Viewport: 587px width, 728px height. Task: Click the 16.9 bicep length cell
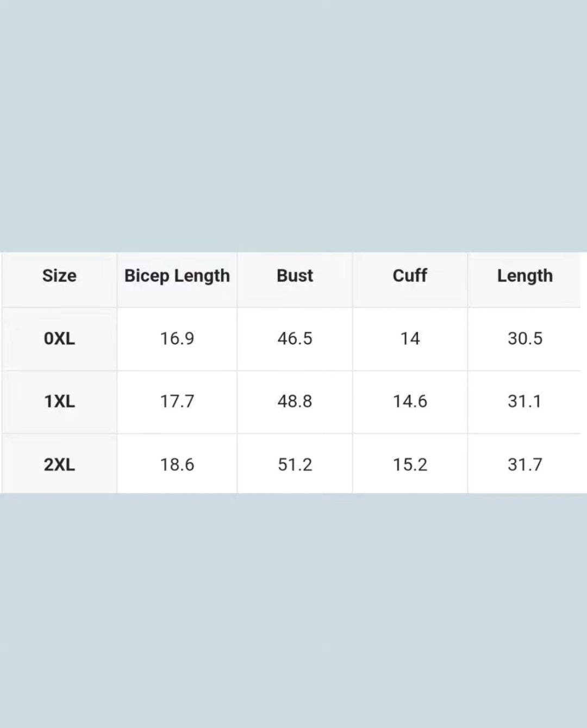tap(177, 339)
